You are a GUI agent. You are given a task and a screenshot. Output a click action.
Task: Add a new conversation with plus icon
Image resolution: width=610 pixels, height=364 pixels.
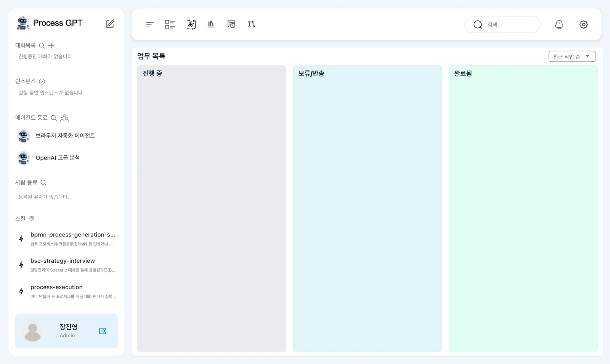(x=51, y=46)
